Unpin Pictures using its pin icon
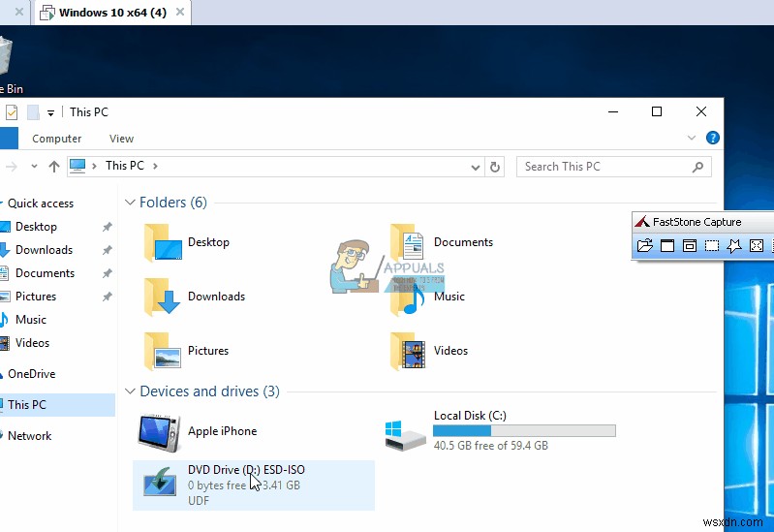The width and height of the screenshot is (774, 532). coord(107,297)
